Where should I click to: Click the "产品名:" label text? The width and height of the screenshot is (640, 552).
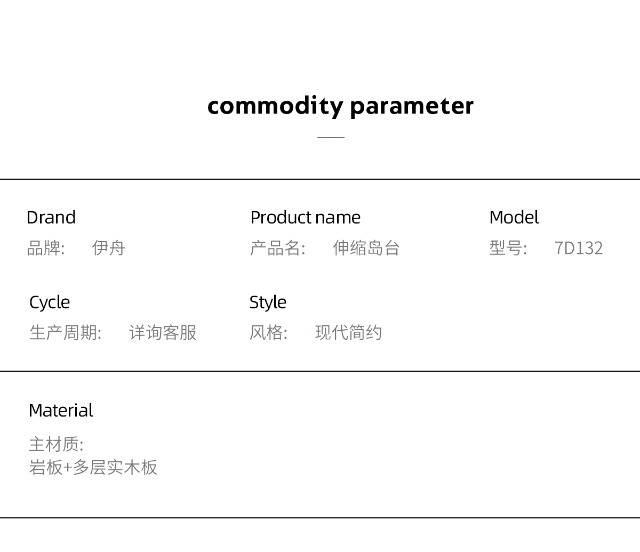click(x=277, y=248)
